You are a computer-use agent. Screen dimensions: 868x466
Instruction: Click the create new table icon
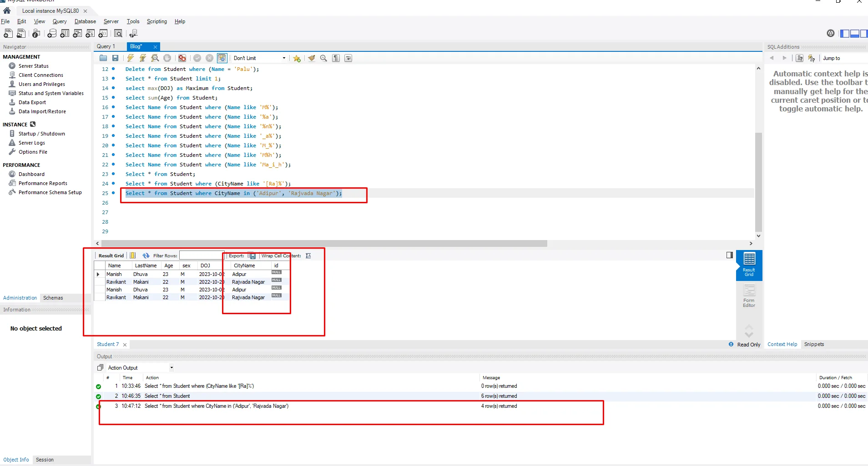[x=65, y=34]
